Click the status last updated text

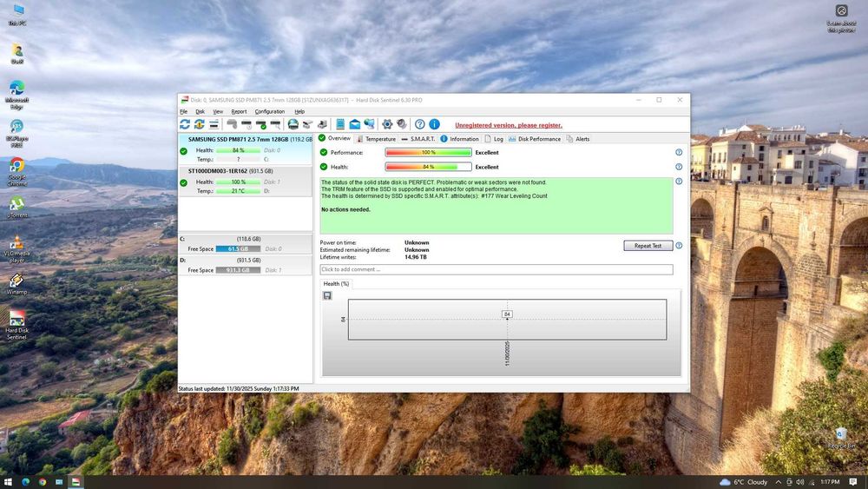[239, 389]
